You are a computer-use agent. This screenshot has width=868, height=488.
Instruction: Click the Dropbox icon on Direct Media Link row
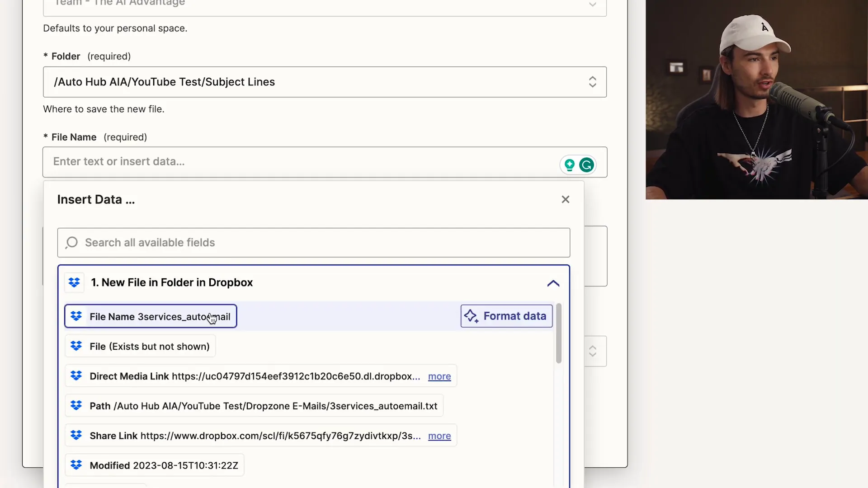[x=76, y=376]
